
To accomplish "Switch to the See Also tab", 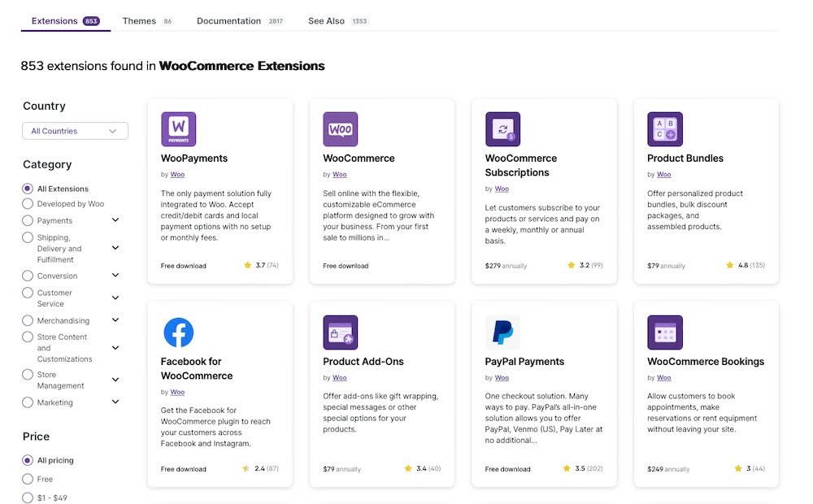I will point(337,21).
